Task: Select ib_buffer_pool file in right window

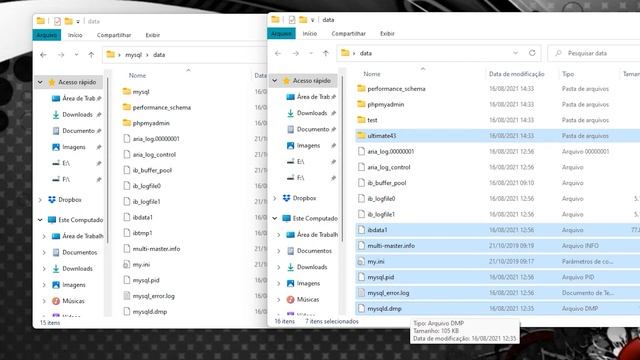Action: pos(497,183)
